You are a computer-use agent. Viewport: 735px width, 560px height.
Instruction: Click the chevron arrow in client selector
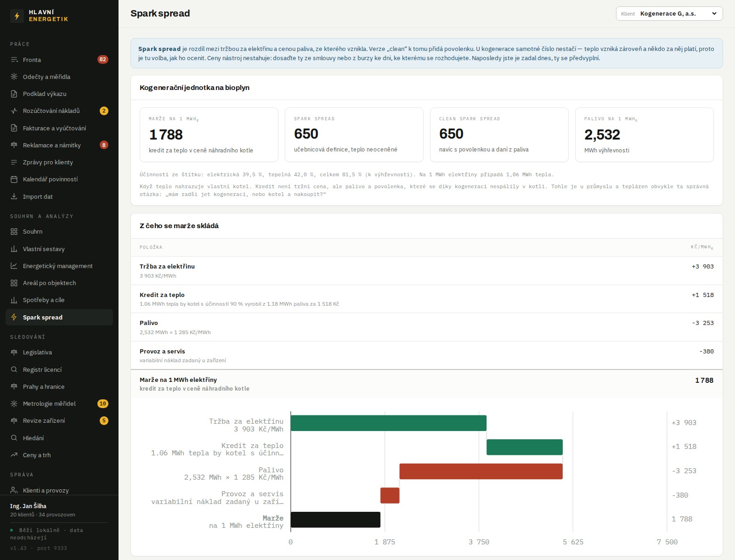click(714, 14)
